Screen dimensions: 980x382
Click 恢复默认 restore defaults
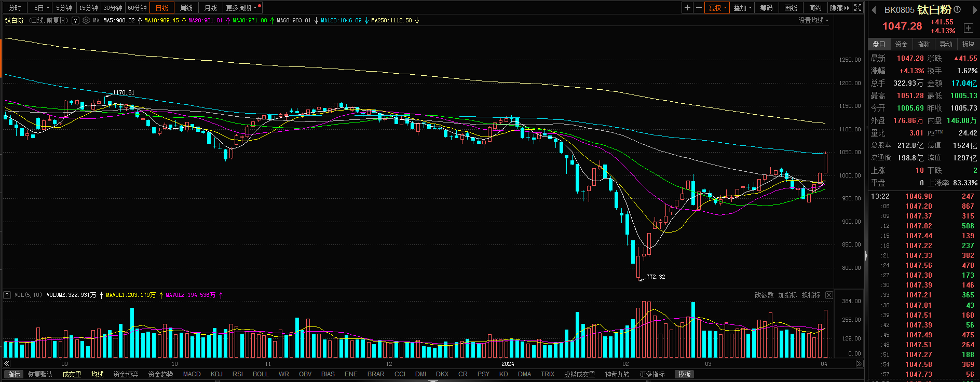click(x=40, y=374)
